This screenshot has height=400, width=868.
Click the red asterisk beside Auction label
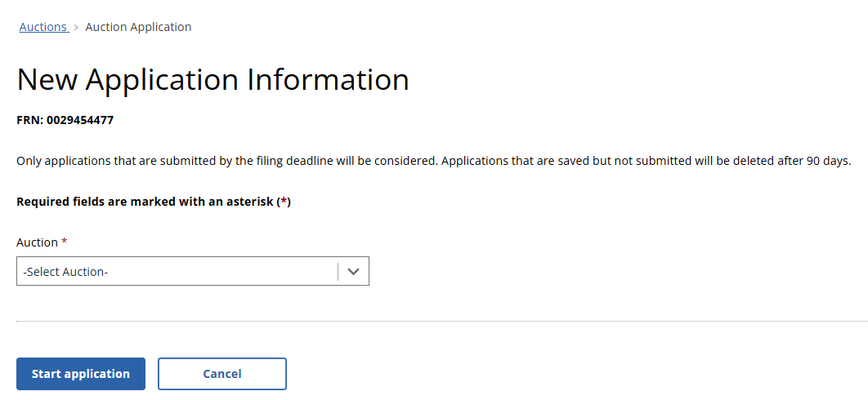coord(65,242)
